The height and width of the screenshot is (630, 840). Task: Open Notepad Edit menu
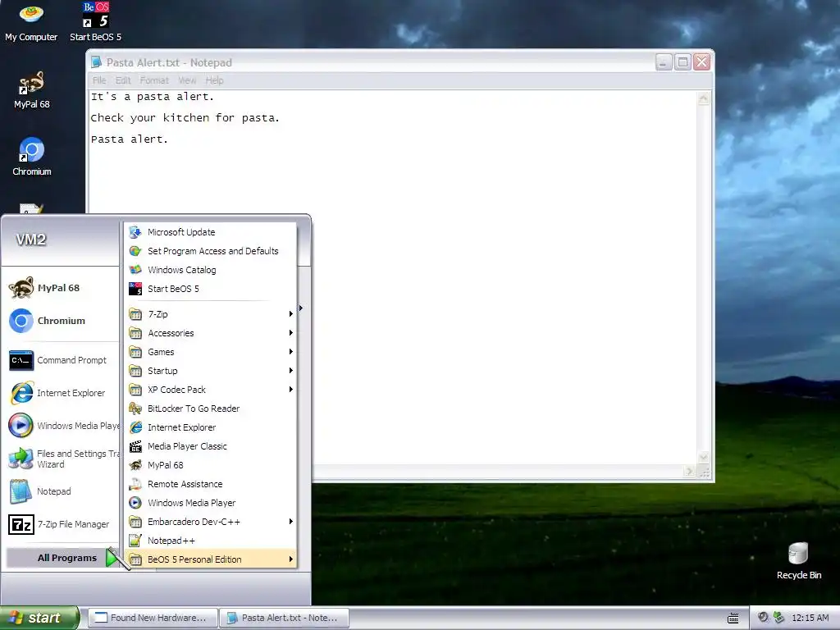click(x=123, y=80)
